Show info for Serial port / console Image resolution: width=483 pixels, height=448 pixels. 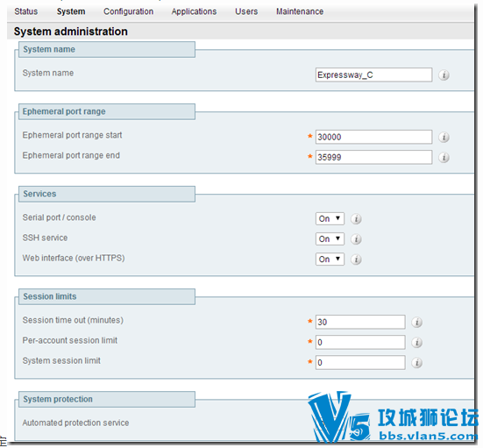(x=356, y=219)
